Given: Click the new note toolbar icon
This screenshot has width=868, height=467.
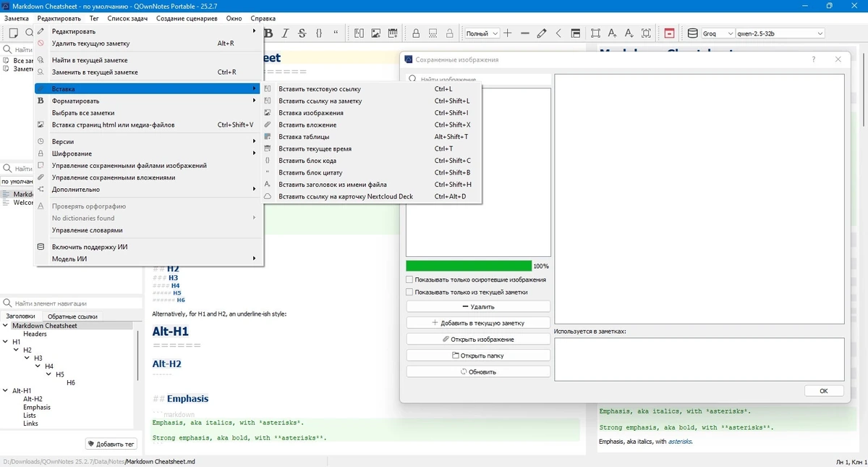Looking at the screenshot, I should (13, 33).
